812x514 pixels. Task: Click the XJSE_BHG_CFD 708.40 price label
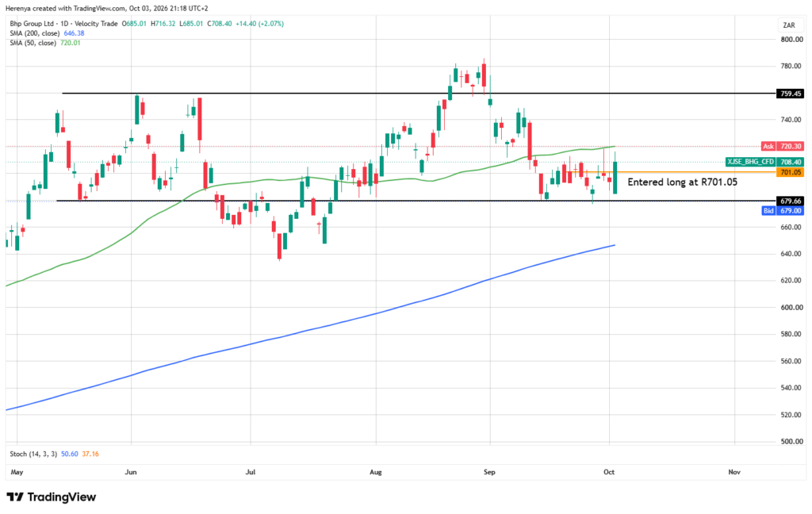coord(764,162)
